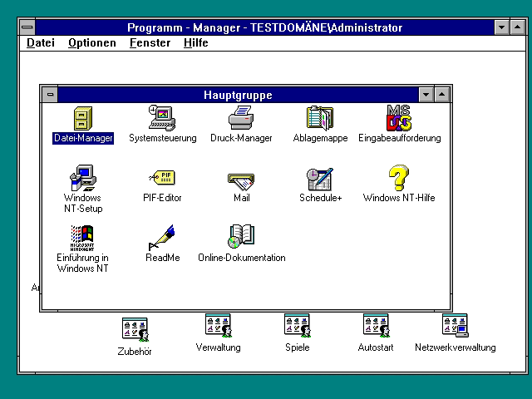The height and width of the screenshot is (399, 532).
Task: Click the 'Online-Dokumentation' label text
Action: (242, 258)
